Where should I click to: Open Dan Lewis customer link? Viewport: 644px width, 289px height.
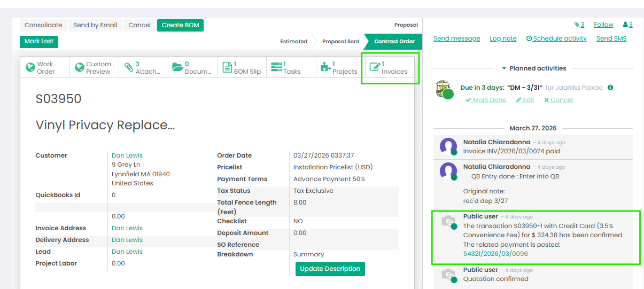(127, 155)
